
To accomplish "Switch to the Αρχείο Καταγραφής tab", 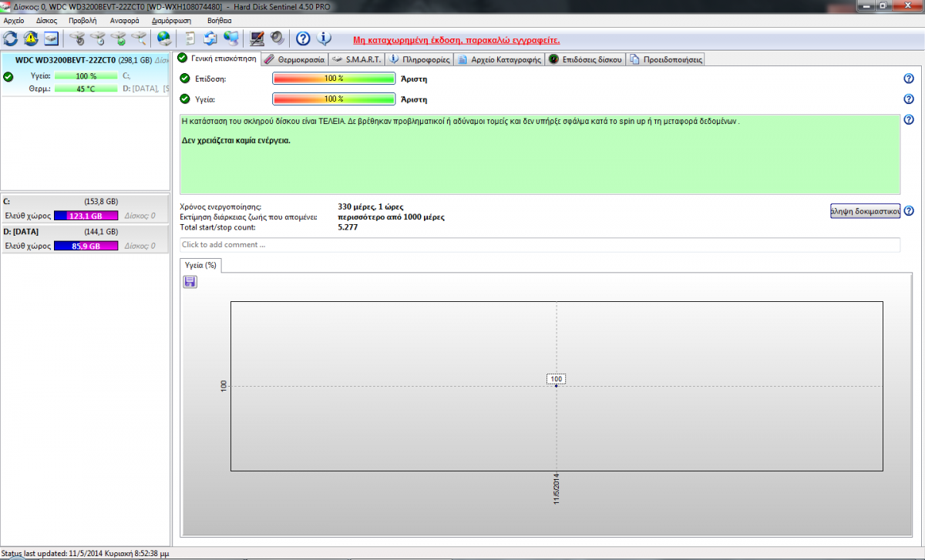I will click(499, 59).
